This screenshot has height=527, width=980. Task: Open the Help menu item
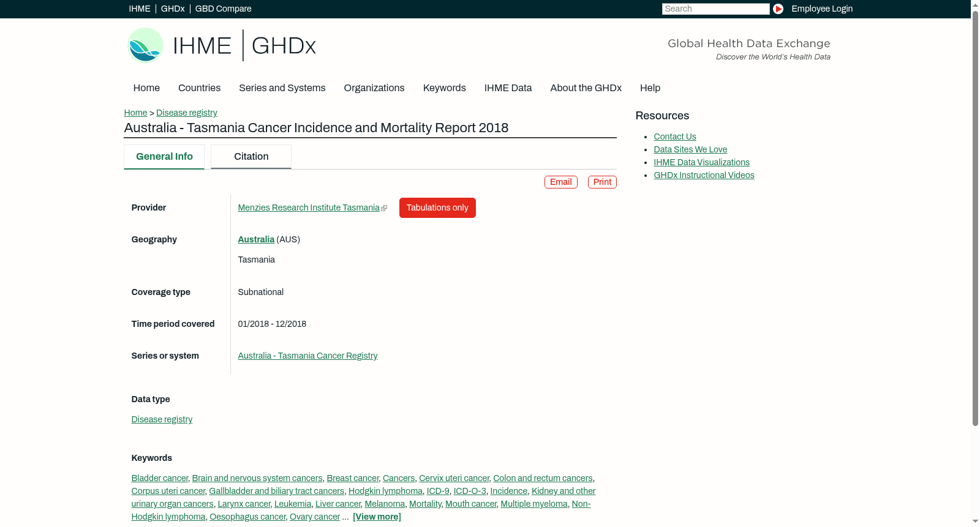[650, 88]
